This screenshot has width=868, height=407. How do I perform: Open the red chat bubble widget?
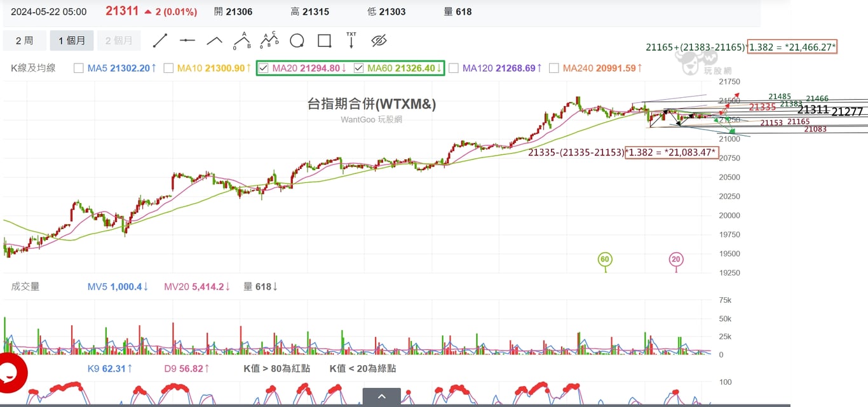(11, 373)
